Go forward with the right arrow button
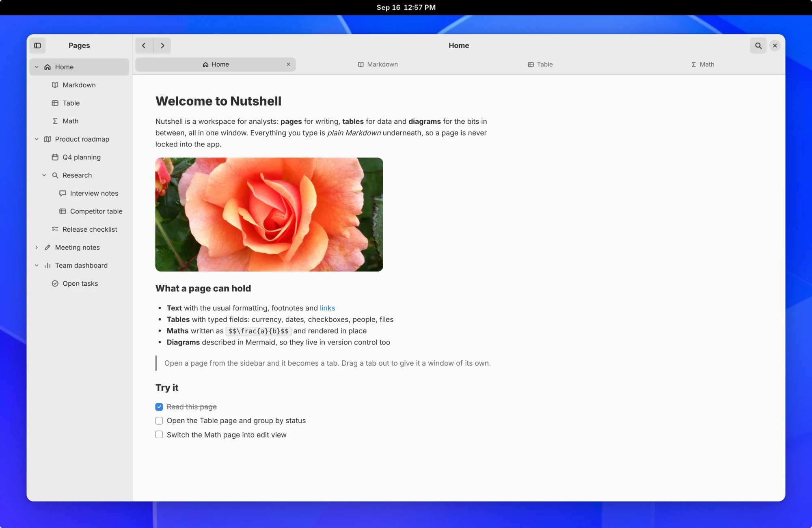 162,45
